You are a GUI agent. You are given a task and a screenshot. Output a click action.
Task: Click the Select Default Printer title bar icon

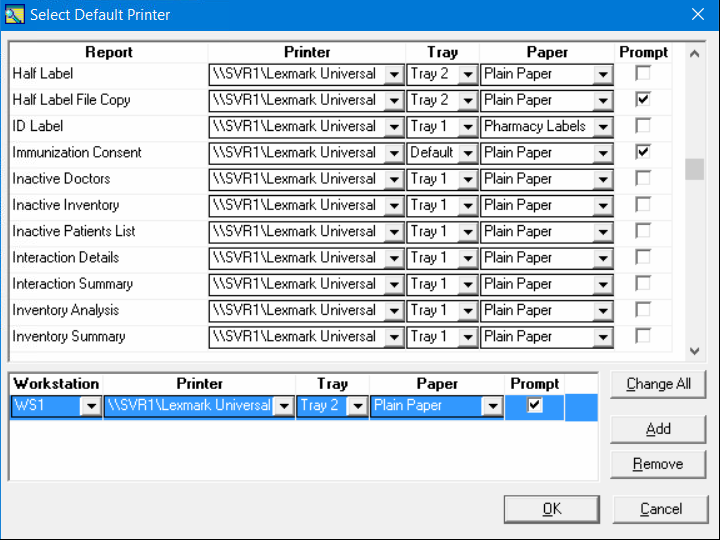15,15
